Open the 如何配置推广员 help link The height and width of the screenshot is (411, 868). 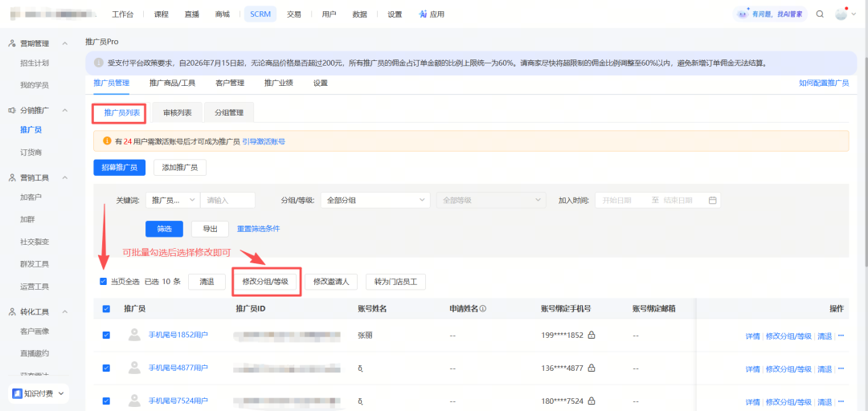pos(824,83)
